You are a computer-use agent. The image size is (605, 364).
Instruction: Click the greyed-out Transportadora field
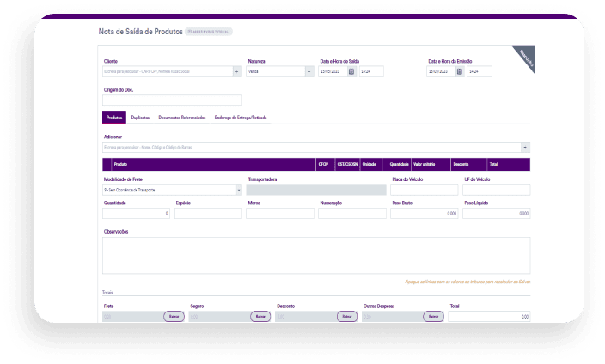pyautogui.click(x=316, y=190)
